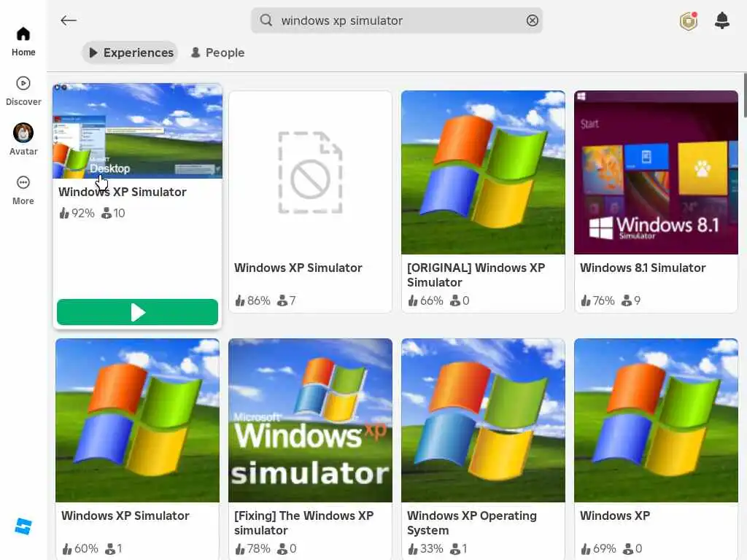
Task: Click the 76% like rating
Action: tap(597, 300)
